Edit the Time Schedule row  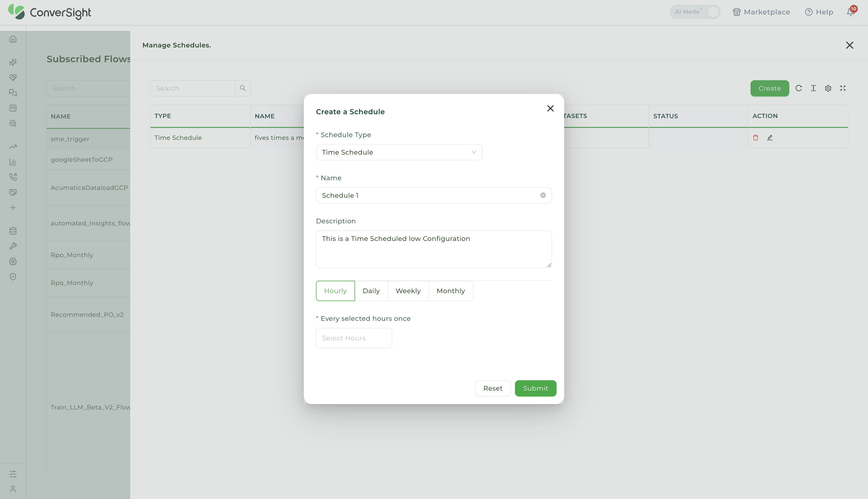click(770, 137)
